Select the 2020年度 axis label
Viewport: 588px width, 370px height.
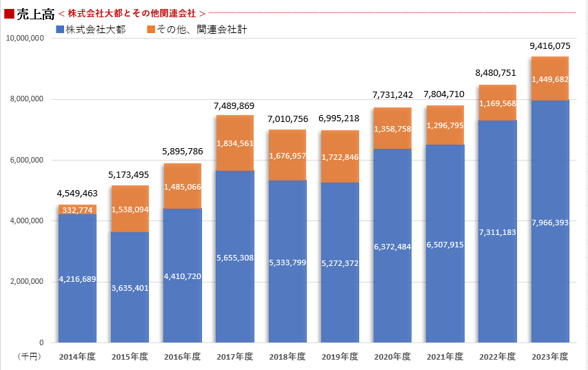coord(392,356)
